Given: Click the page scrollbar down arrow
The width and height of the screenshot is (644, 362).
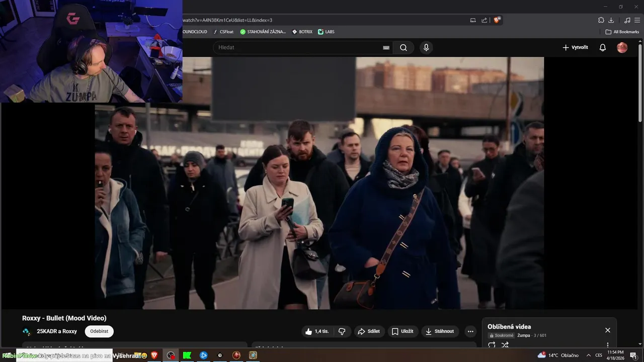Looking at the screenshot, I should tap(640, 344).
